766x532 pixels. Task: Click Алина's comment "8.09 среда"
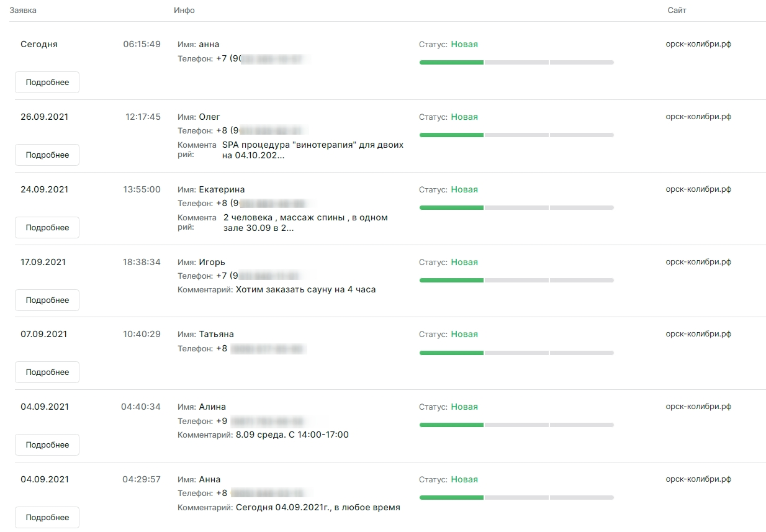click(x=292, y=435)
